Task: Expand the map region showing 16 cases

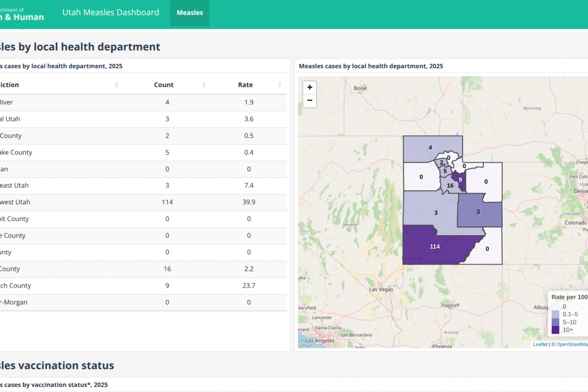Action: click(450, 185)
